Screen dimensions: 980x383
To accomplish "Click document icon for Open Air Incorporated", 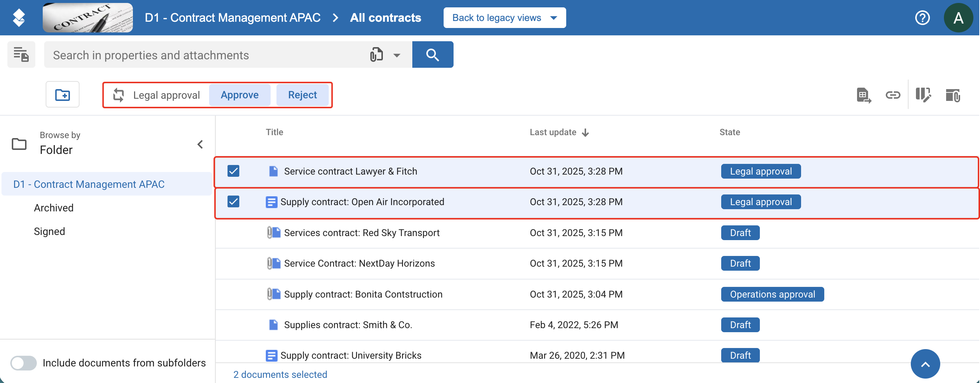I will tap(271, 202).
